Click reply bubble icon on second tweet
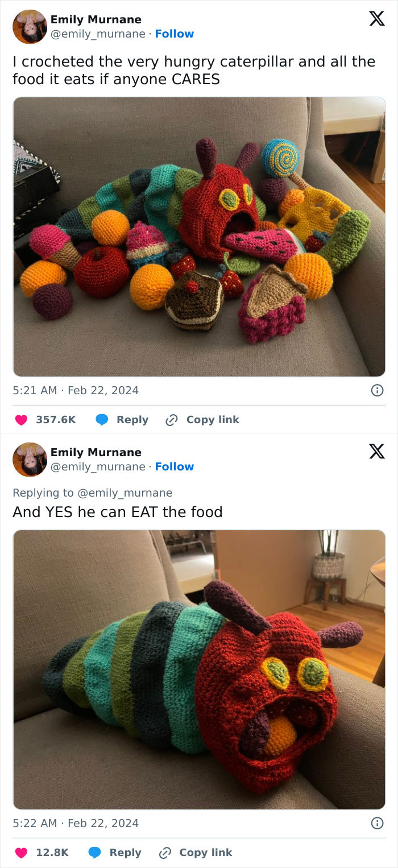Viewport: 398px width, 868px height. pos(96,853)
